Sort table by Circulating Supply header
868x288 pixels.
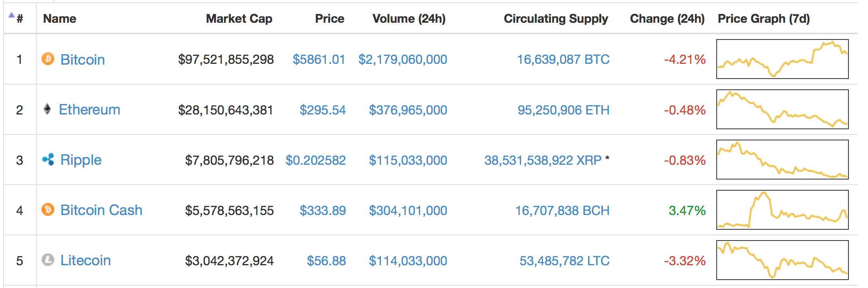(x=555, y=19)
